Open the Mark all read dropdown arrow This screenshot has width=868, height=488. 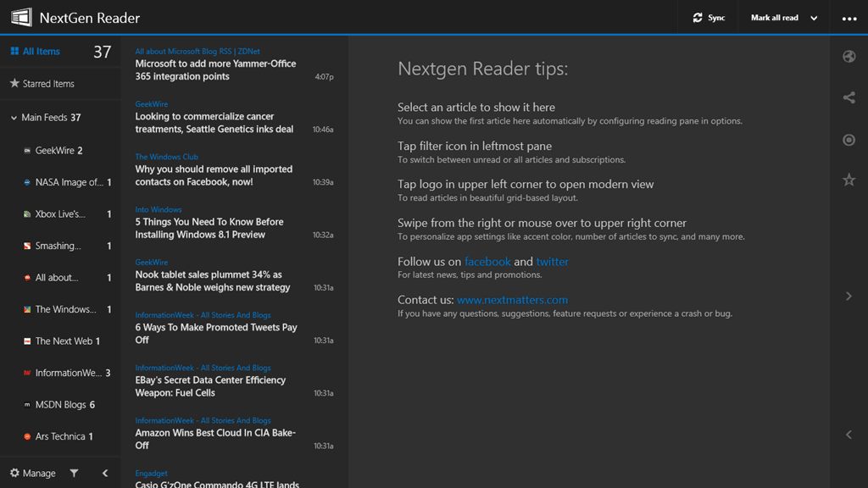click(814, 19)
